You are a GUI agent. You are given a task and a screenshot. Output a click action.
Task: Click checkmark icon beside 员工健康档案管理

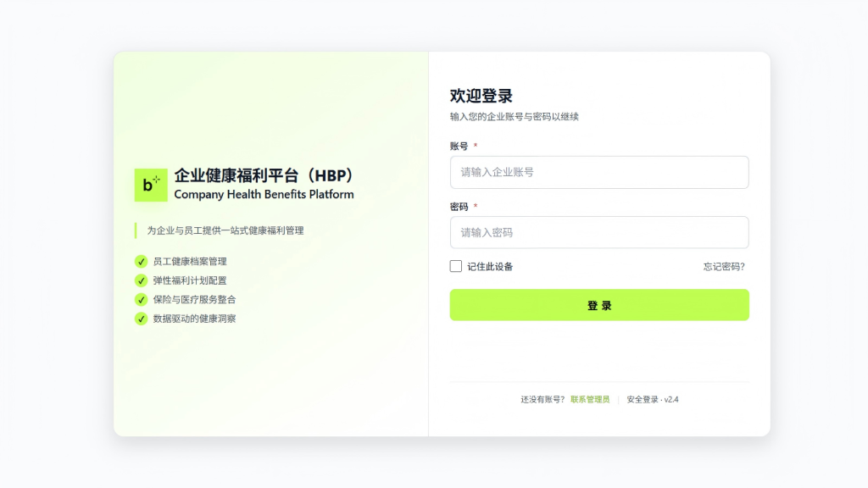(142, 261)
